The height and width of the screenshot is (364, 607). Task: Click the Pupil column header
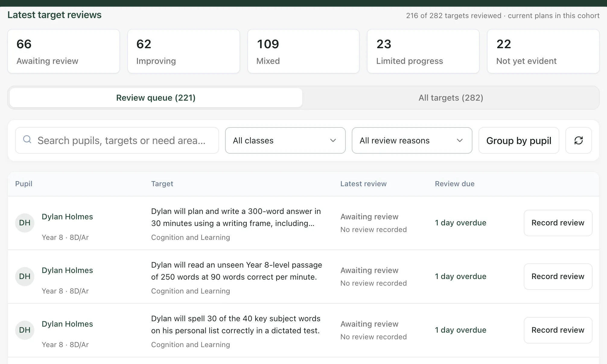(24, 184)
